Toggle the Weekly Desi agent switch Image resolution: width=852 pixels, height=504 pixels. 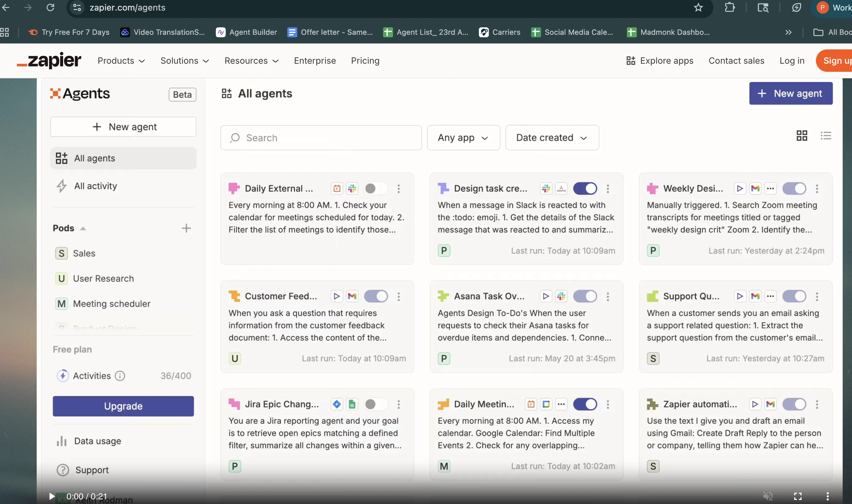coord(794,189)
